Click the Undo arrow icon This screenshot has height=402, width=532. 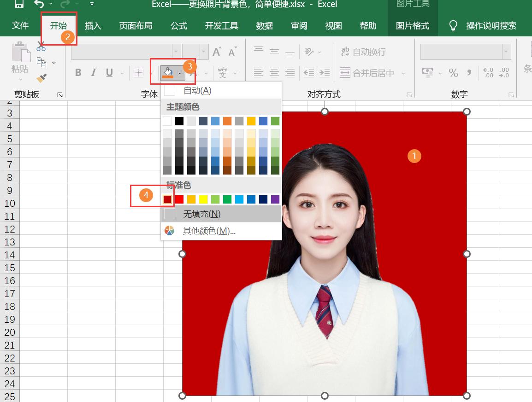click(x=38, y=4)
